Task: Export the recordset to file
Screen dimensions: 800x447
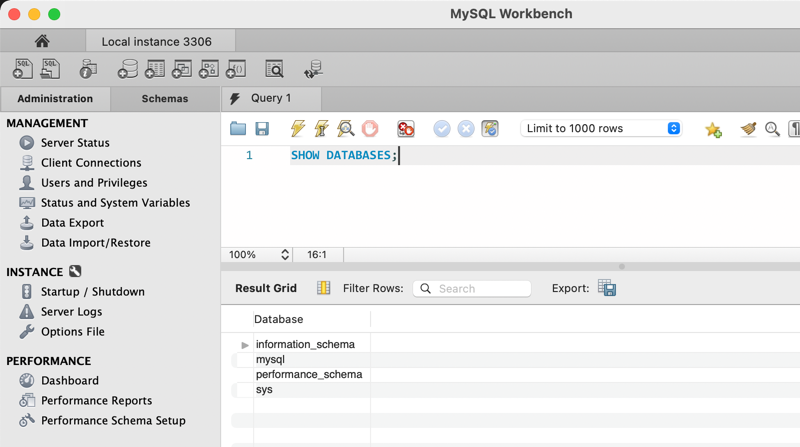Action: [607, 288]
